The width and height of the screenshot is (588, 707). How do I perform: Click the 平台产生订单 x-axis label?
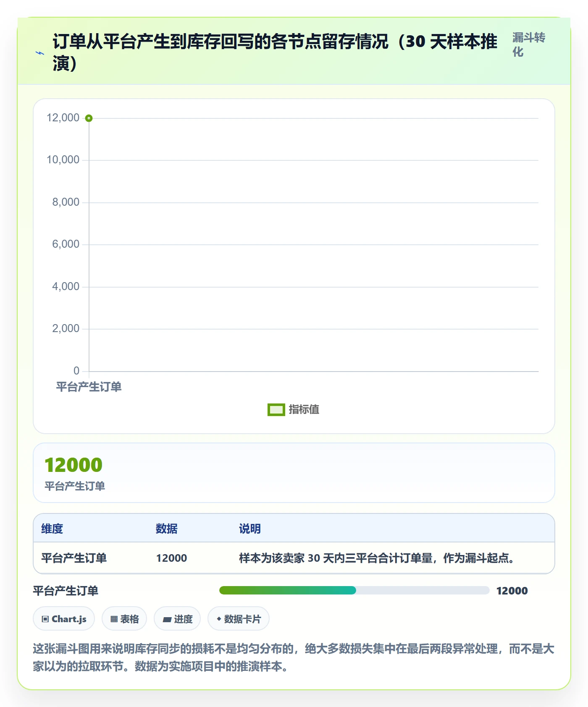[89, 387]
